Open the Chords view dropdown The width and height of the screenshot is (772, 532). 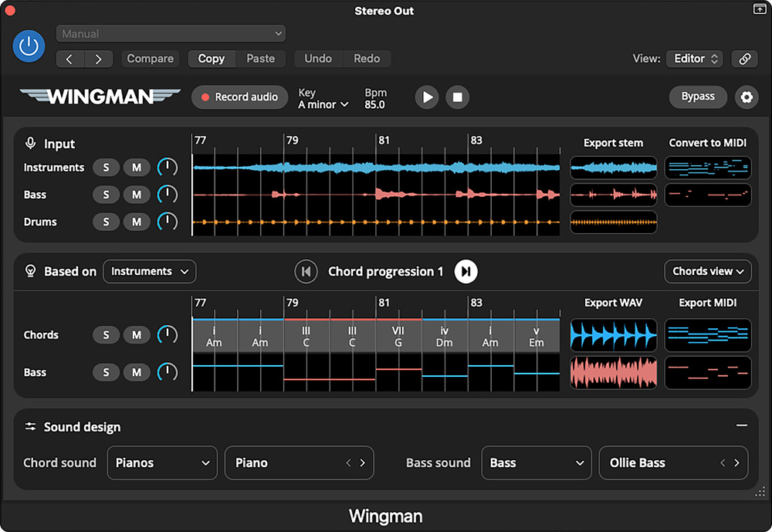(708, 272)
